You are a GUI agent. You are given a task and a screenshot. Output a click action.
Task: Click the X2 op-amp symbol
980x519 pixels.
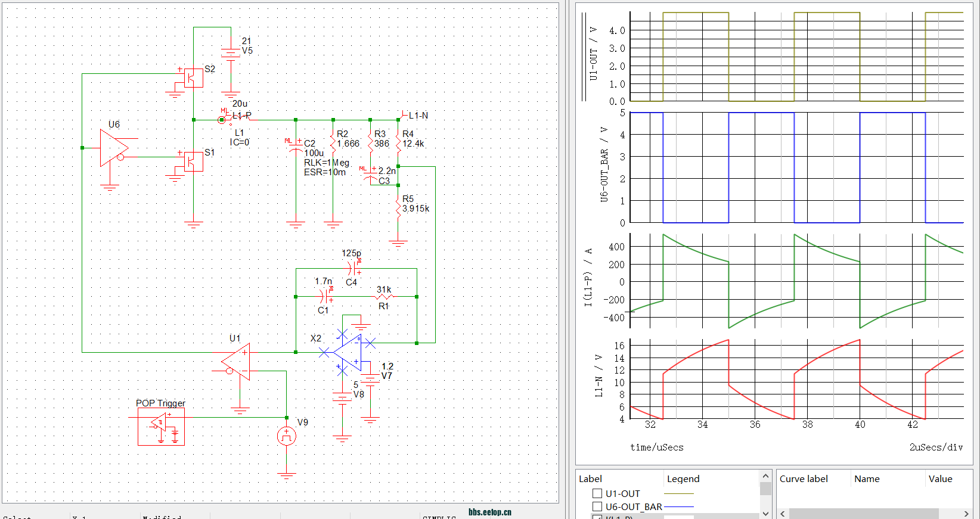point(348,353)
